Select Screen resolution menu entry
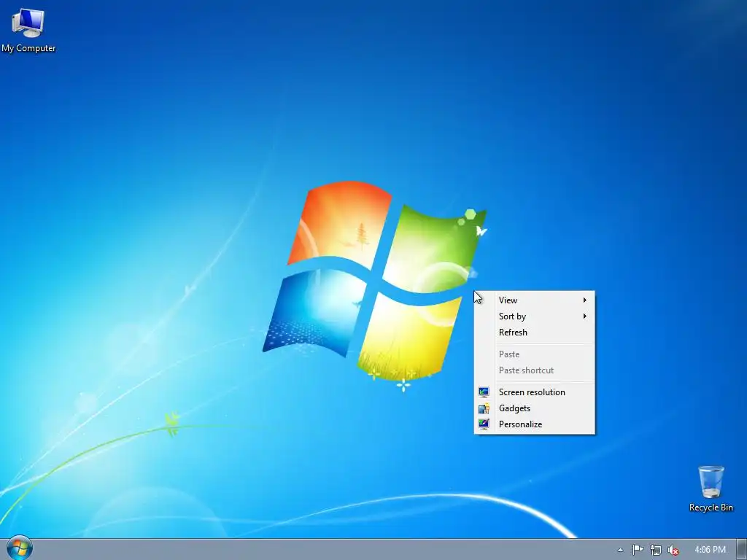This screenshot has height=560, width=747. point(534,392)
